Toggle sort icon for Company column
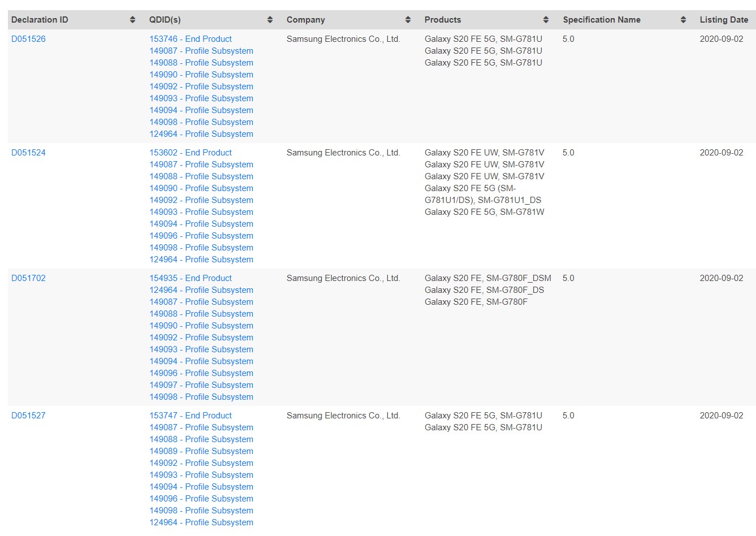Screen dimensions: 756x536 coord(408,20)
